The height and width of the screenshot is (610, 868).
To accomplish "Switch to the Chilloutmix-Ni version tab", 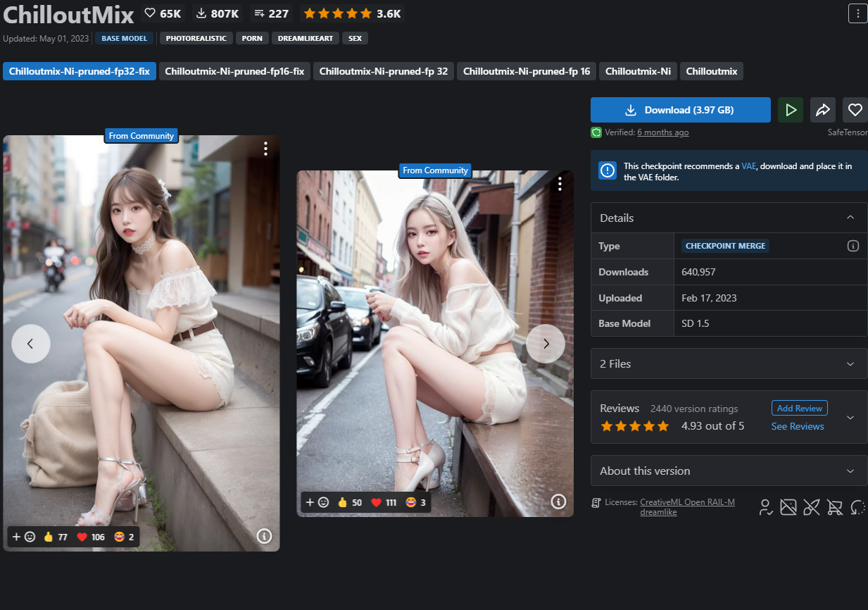I will [x=638, y=71].
